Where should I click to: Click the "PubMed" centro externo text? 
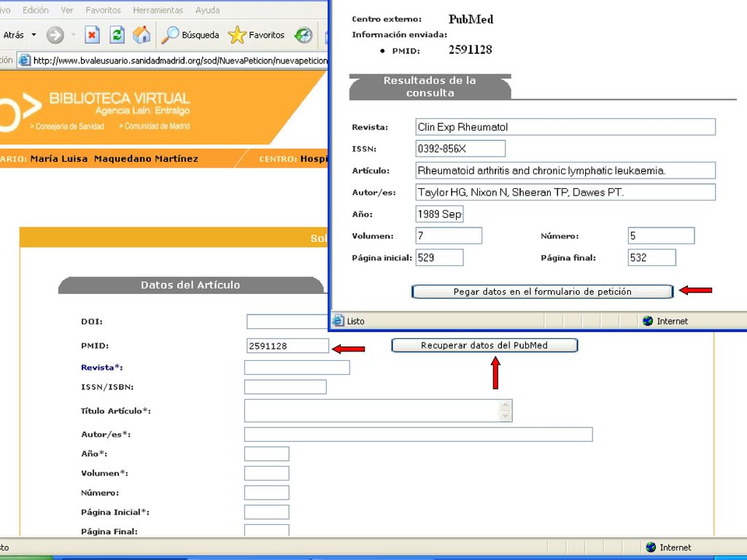(471, 20)
